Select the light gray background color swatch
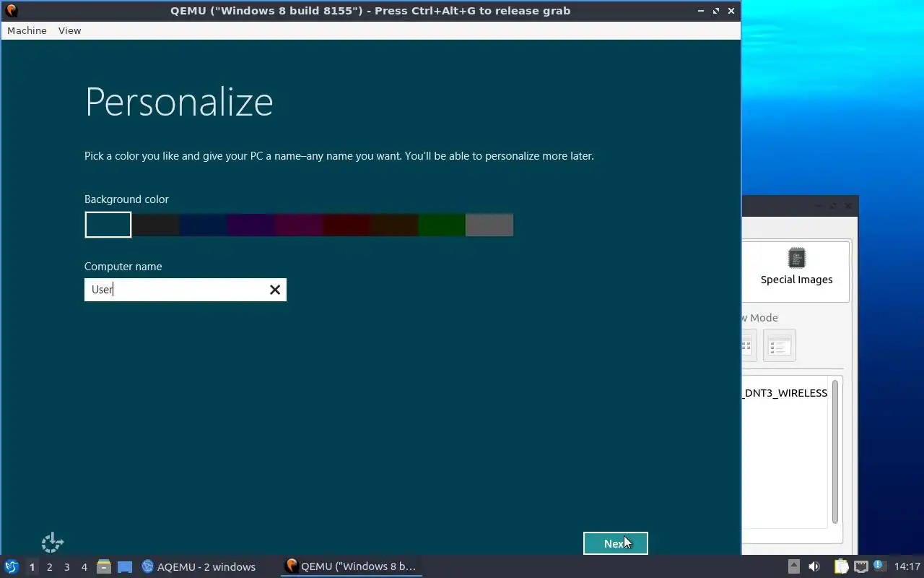This screenshot has width=924, height=578. [x=489, y=225]
